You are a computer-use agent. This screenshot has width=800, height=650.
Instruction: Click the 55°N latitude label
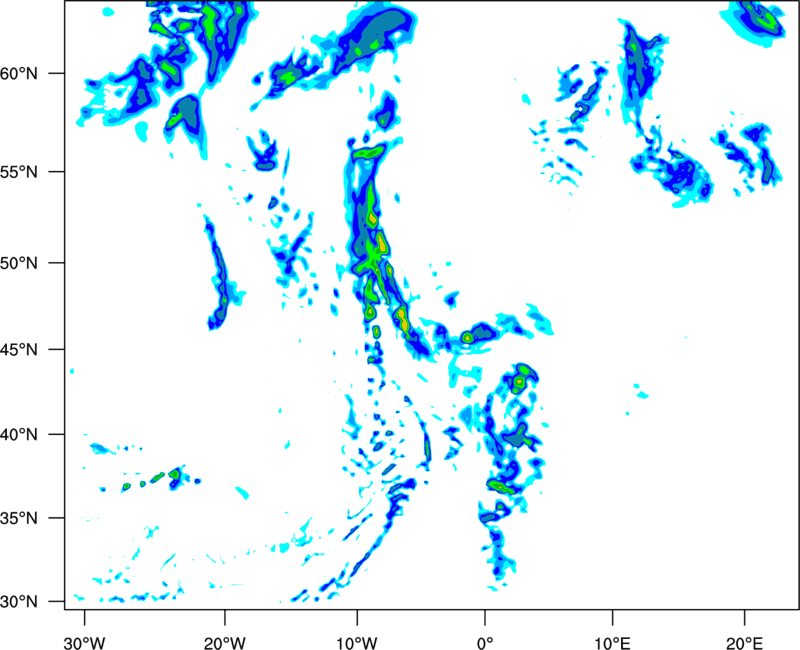(19, 172)
